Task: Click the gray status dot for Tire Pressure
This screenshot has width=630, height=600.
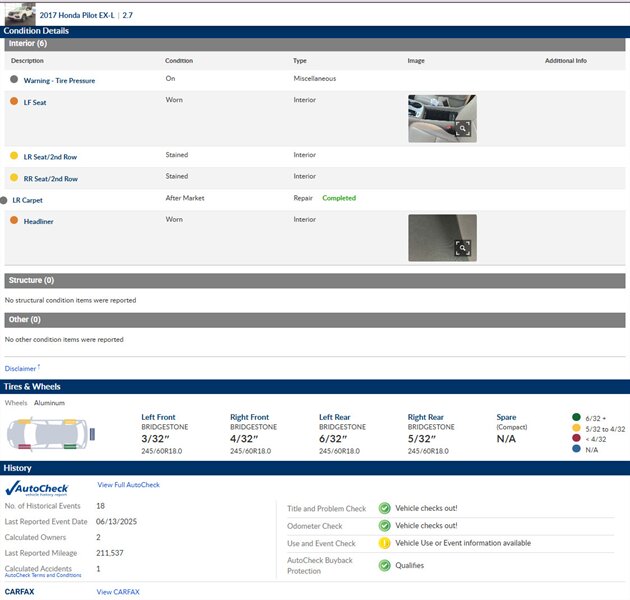Action: [x=14, y=79]
